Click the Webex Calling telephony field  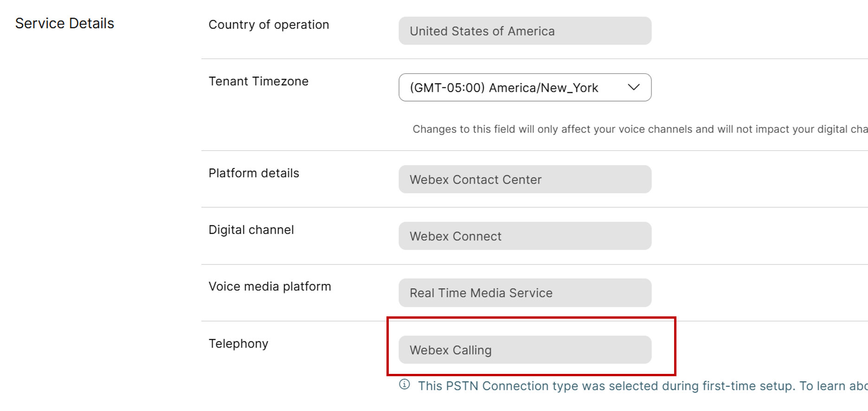pyautogui.click(x=525, y=350)
